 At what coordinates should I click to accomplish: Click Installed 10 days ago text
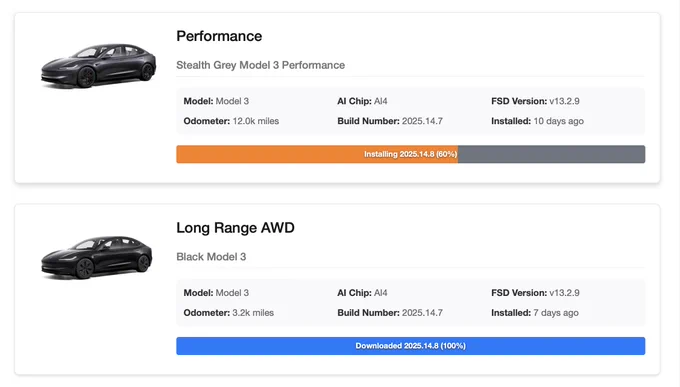(x=537, y=121)
